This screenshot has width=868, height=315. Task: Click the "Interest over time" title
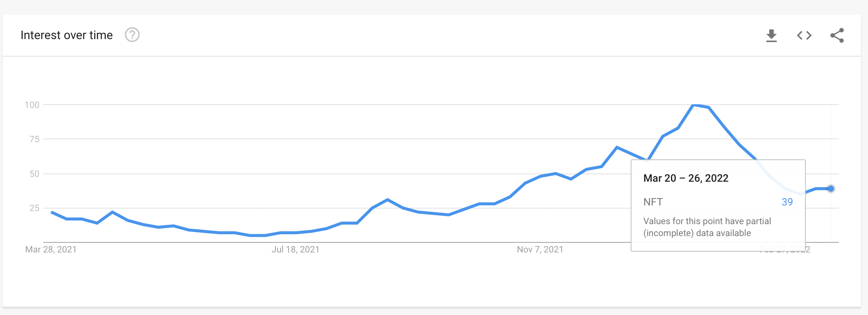67,35
